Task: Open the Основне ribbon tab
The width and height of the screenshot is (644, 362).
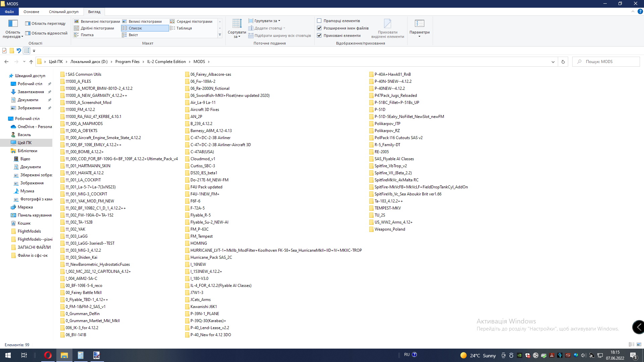Action: [x=31, y=12]
